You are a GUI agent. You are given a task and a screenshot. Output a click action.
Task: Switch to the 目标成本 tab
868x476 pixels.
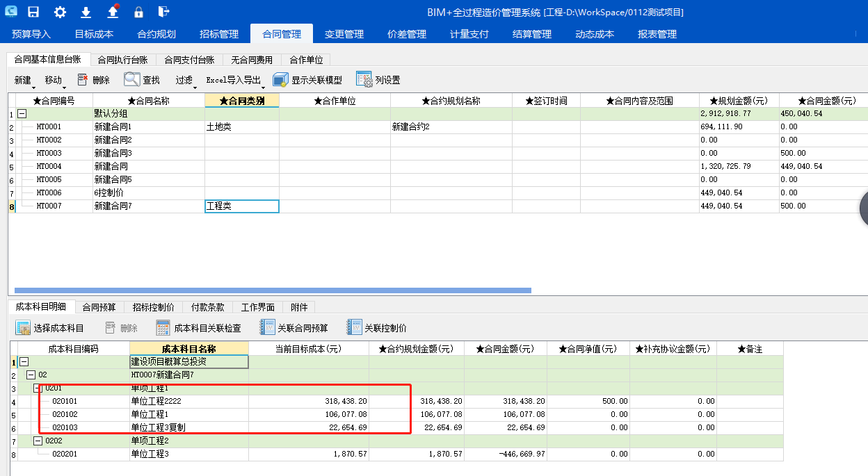tap(94, 34)
